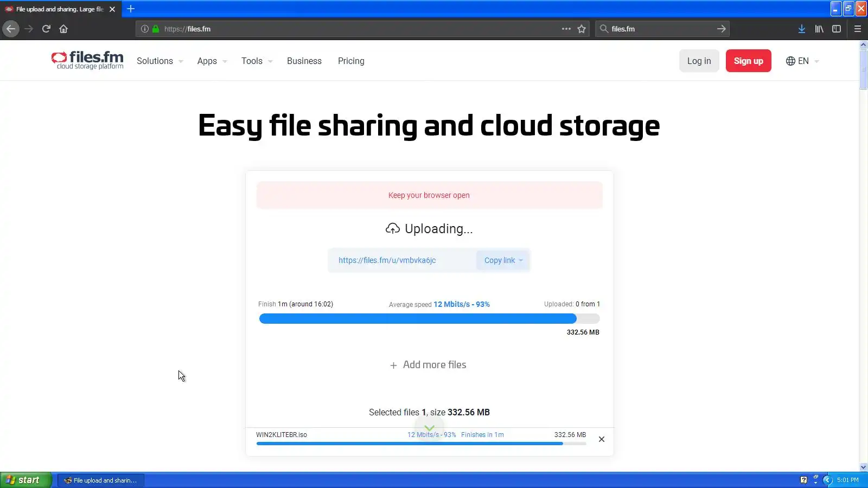Toggle the browser sidebar
This screenshot has height=488, width=868.
837,29
